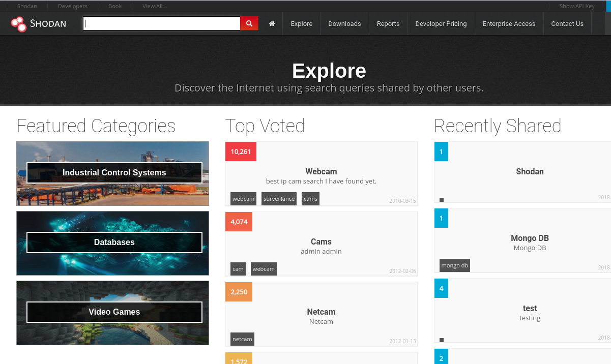The height and width of the screenshot is (364, 611).
Task: Click the 2012-01-13 date text
Action: [x=402, y=342]
